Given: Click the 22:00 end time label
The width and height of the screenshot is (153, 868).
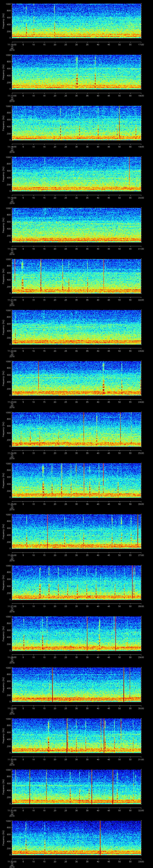Looking at the screenshot, I should (141, 300).
